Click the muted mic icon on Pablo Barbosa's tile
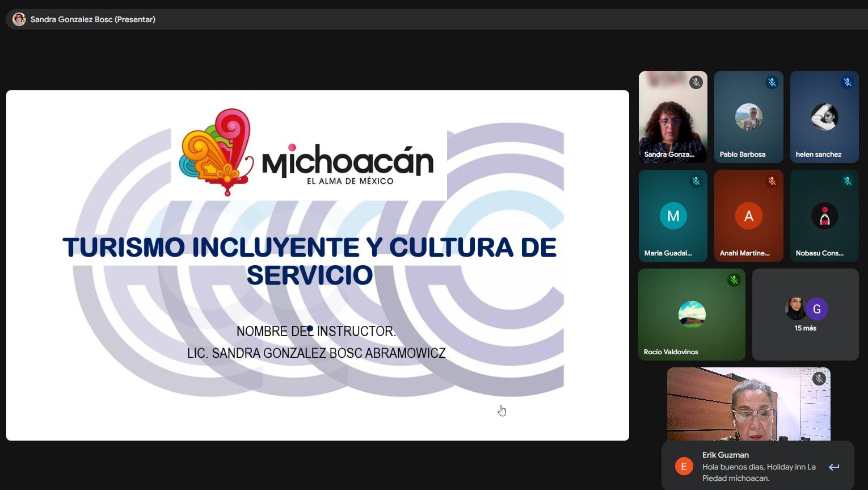 coord(772,82)
